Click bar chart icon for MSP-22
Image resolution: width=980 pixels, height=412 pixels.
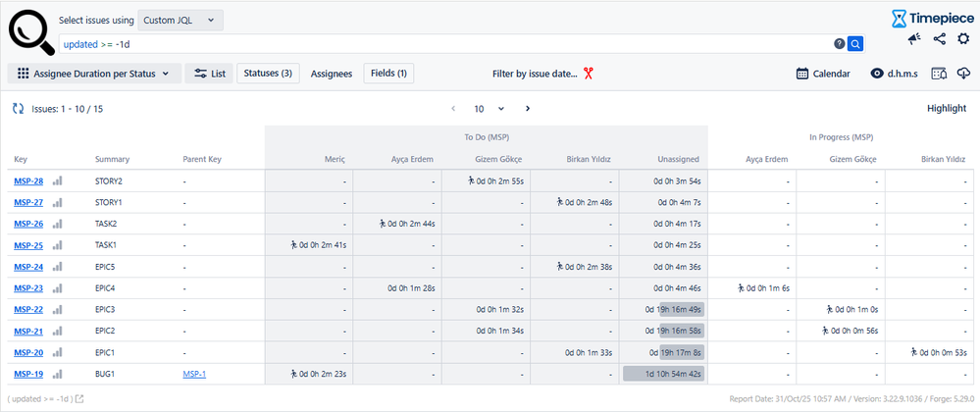(58, 309)
